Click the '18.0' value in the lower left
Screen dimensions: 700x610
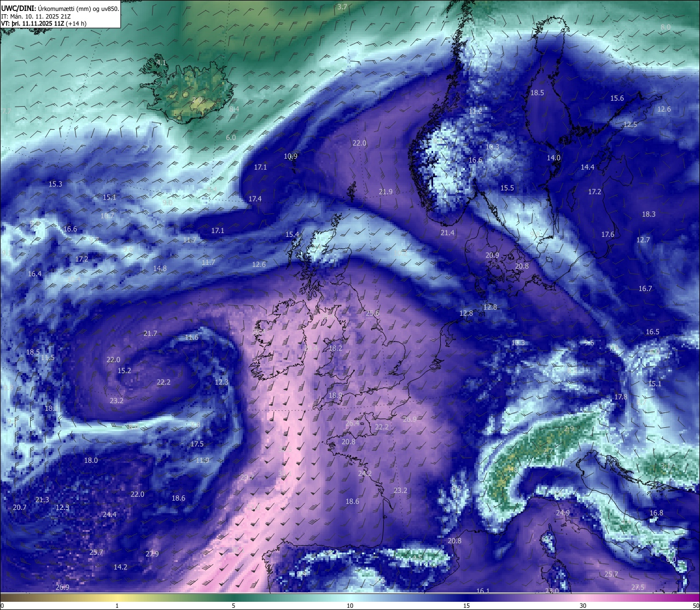click(x=91, y=460)
